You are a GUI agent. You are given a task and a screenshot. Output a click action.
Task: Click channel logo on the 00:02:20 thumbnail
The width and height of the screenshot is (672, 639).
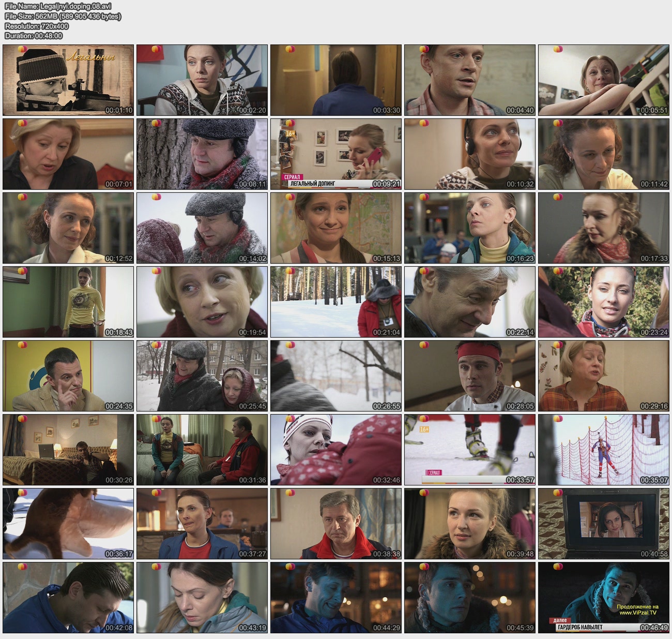(156, 50)
